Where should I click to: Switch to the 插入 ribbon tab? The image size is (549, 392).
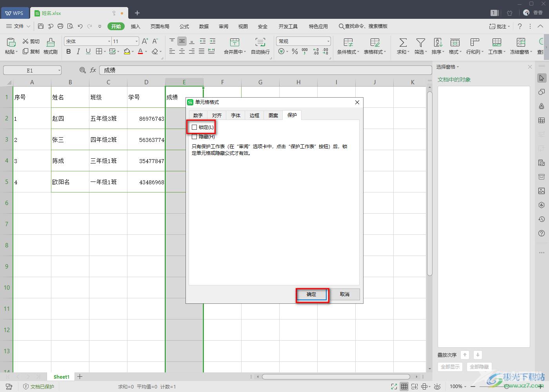tap(136, 26)
